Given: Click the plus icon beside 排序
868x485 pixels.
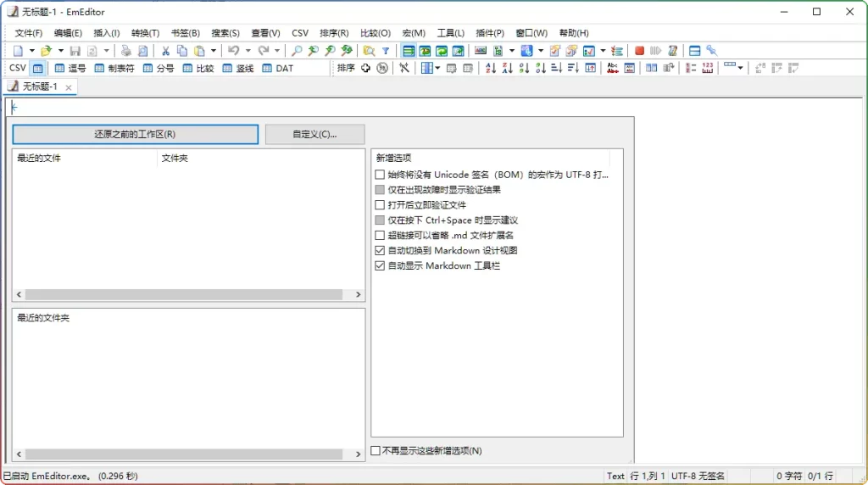Looking at the screenshot, I should tap(365, 68).
